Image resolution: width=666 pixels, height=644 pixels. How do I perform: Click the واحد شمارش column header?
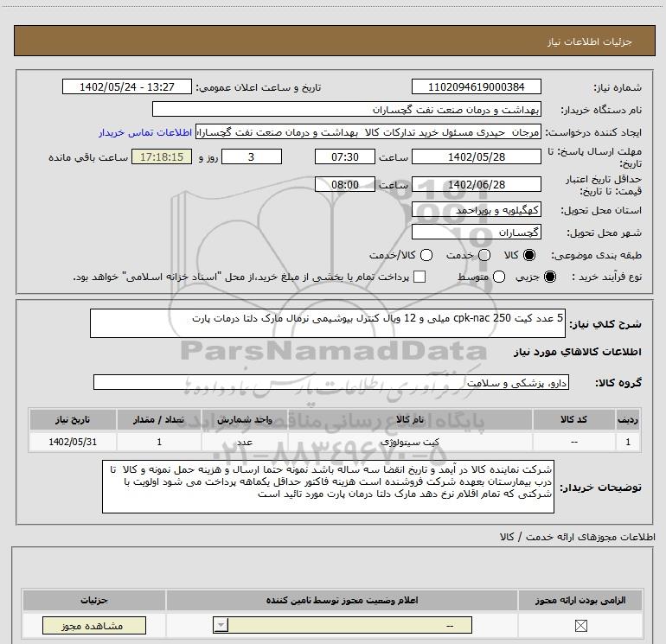(x=245, y=419)
